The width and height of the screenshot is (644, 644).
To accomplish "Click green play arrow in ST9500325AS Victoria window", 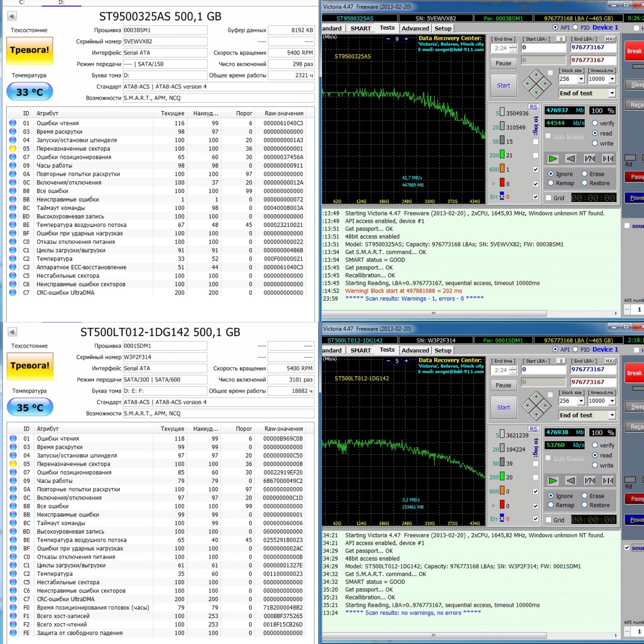I will [x=553, y=159].
